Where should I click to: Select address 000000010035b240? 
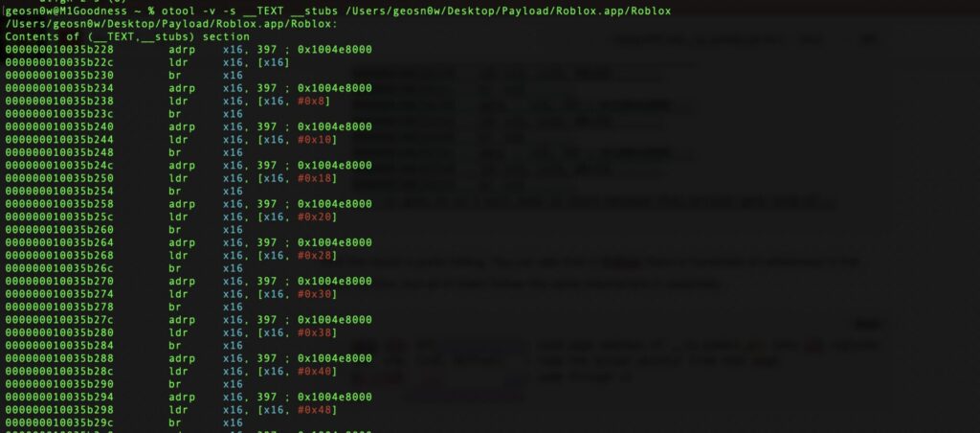click(60, 127)
